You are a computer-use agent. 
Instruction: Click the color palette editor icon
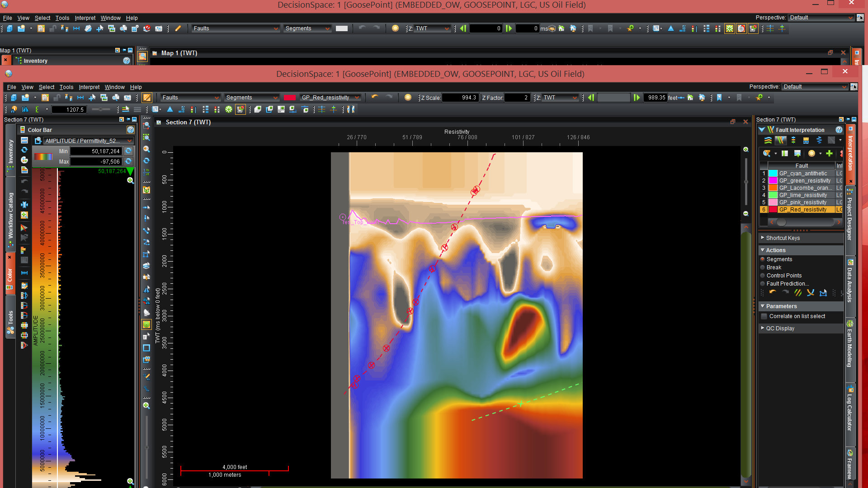(24, 160)
